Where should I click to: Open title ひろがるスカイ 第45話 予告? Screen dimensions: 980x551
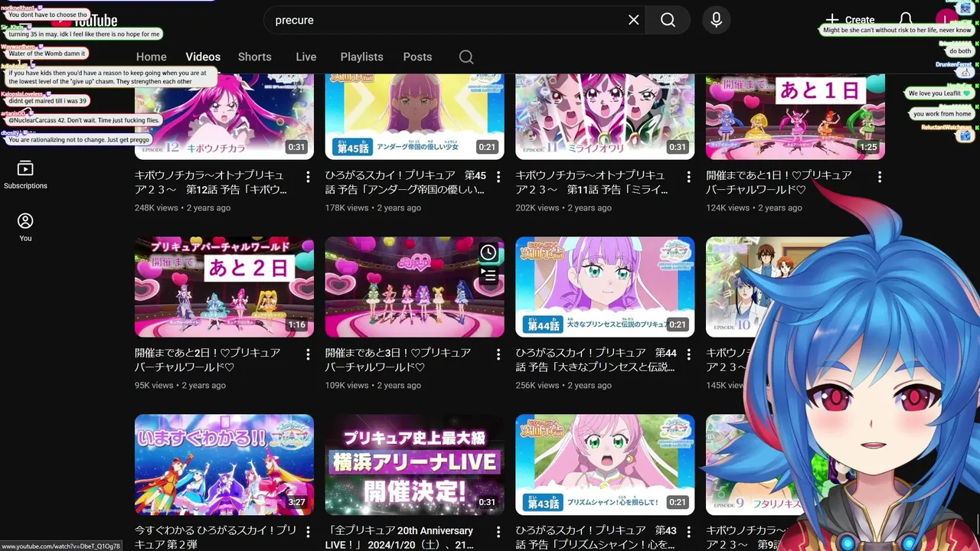(405, 182)
